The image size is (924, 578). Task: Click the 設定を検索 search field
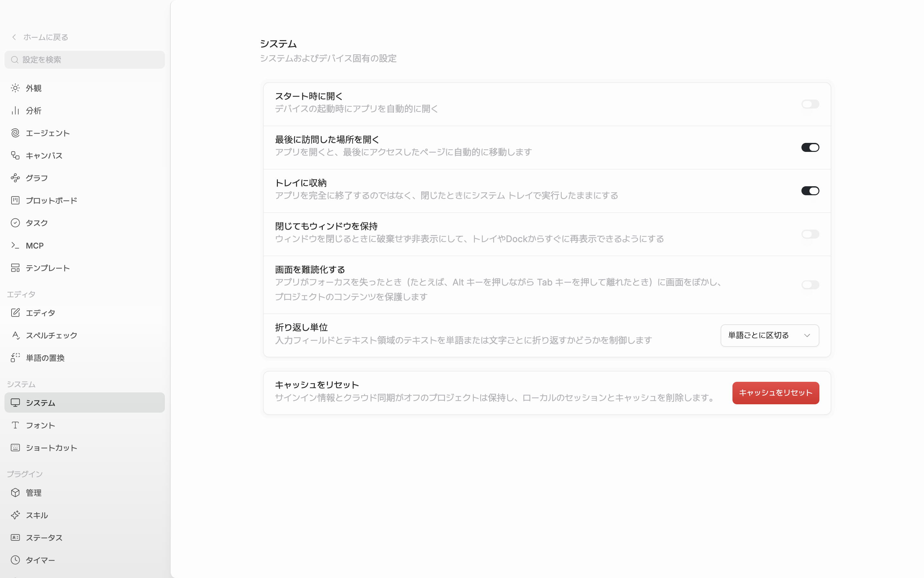pyautogui.click(x=85, y=60)
